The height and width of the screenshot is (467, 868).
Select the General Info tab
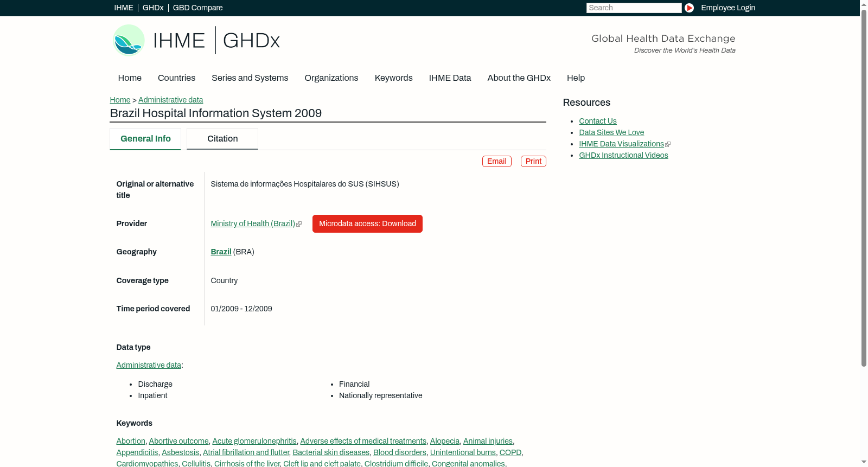click(x=145, y=139)
